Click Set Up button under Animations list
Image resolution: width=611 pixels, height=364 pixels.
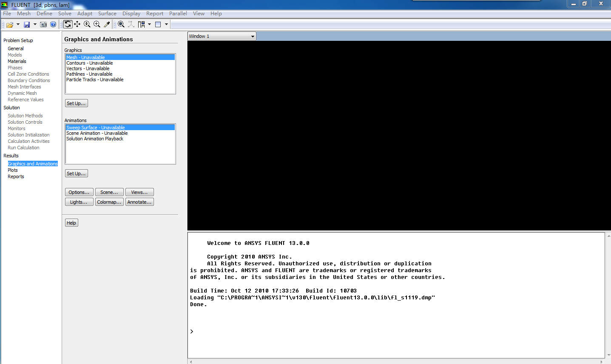[x=77, y=173]
